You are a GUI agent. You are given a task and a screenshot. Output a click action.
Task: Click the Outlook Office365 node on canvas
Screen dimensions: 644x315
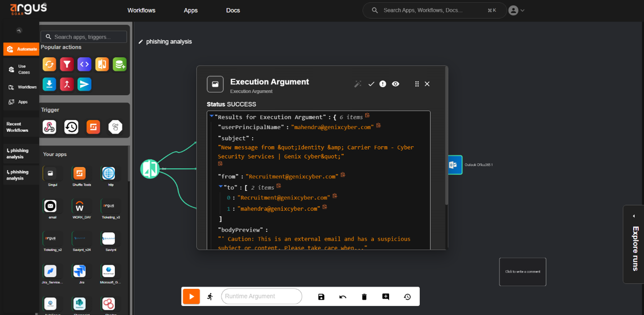click(455, 165)
